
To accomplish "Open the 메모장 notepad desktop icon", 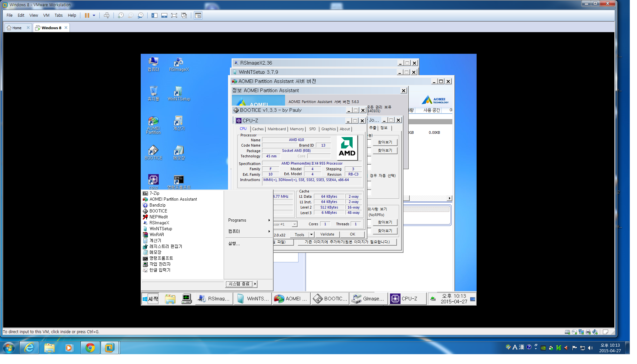I will click(x=179, y=153).
